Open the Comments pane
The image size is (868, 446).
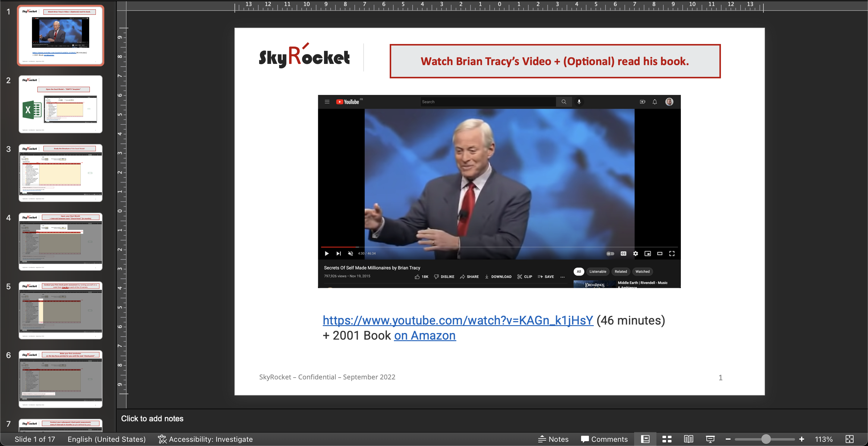click(x=605, y=439)
